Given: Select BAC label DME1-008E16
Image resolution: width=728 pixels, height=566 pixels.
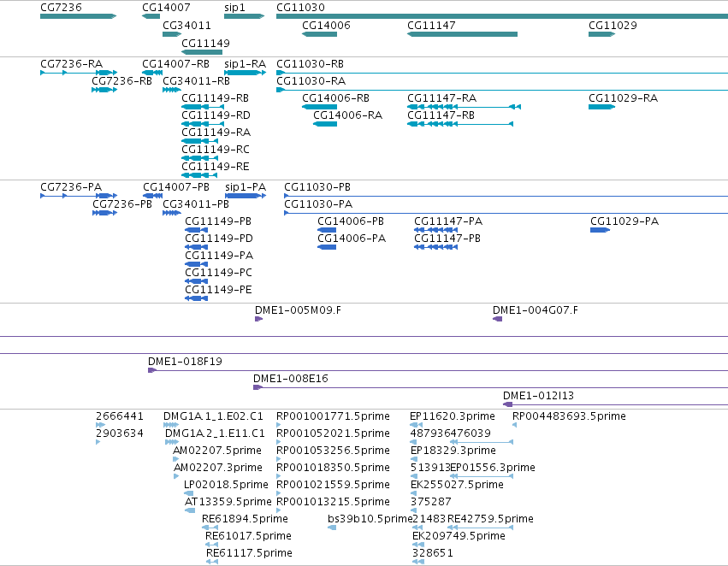Looking at the screenshot, I should (291, 379).
